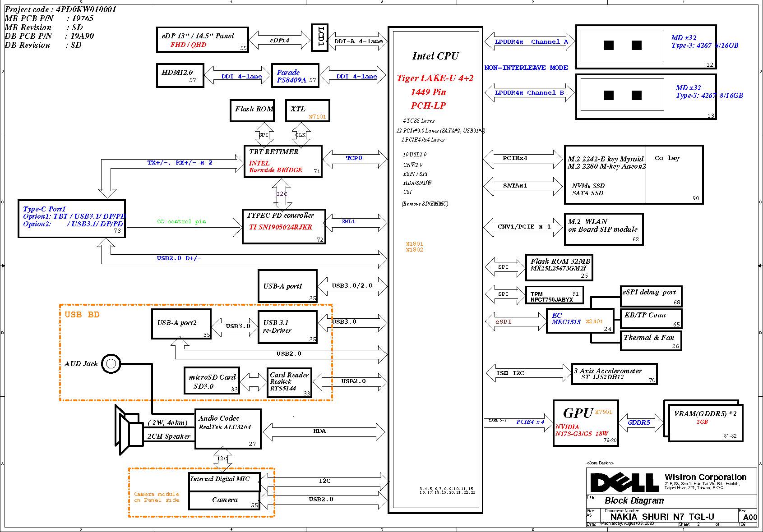The width and height of the screenshot is (763, 532).
Task: Click the Internal Digital MIC block
Action: [225, 482]
